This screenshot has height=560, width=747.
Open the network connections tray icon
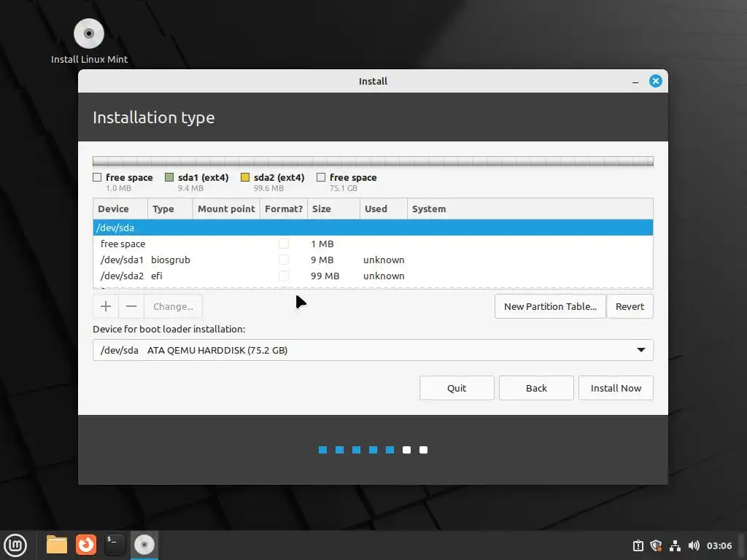675,545
